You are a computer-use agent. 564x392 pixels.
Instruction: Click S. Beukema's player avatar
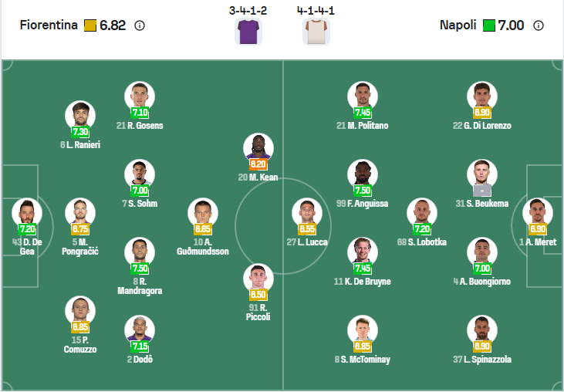coord(482,174)
